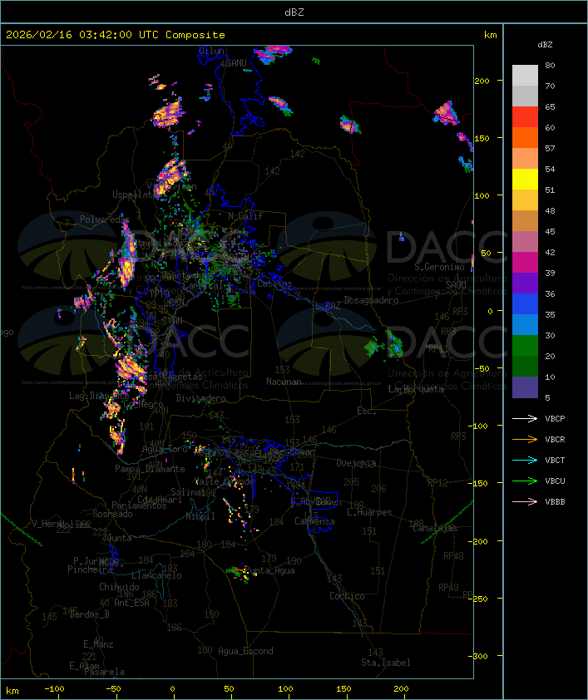
Task: Pick the gray swatch between 70 and 65
Action: click(525, 96)
